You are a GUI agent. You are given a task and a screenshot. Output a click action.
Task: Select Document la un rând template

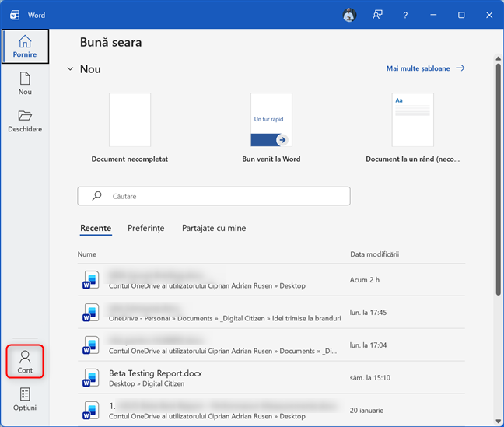[412, 121]
